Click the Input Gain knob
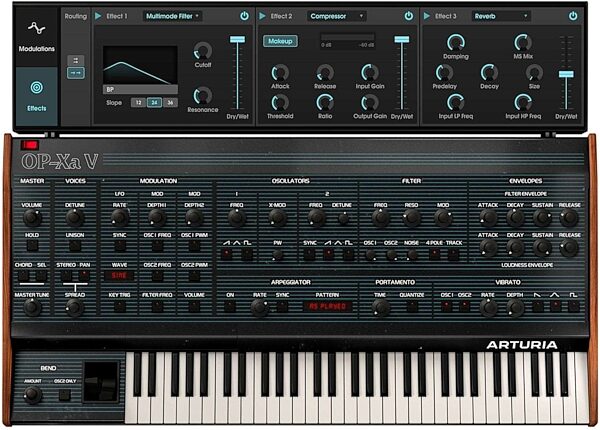Screen dimensions: 600x430 370,73
